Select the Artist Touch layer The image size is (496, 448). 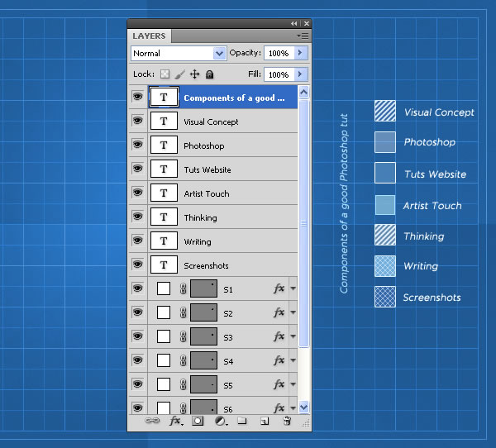coord(222,193)
